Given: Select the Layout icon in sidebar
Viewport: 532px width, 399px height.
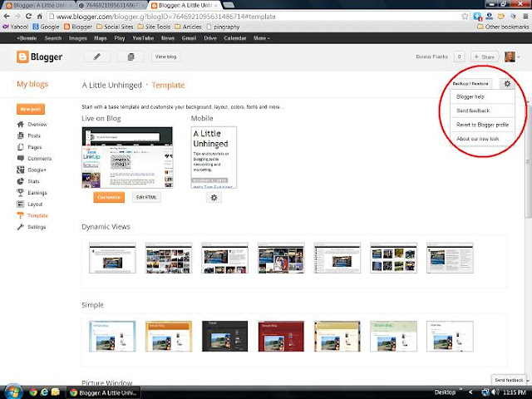Looking at the screenshot, I should (x=20, y=204).
